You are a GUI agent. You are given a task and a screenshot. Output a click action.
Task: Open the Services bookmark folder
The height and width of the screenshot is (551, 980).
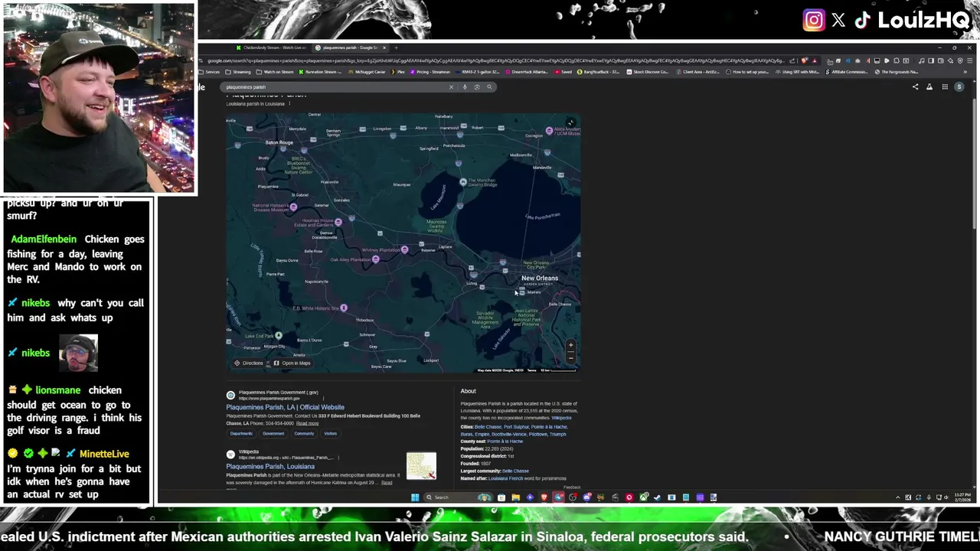209,72
